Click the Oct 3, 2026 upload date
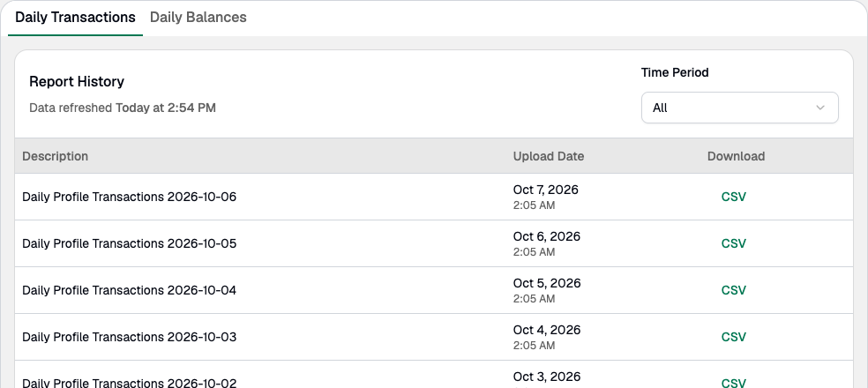This screenshot has width=868, height=388. [546, 377]
